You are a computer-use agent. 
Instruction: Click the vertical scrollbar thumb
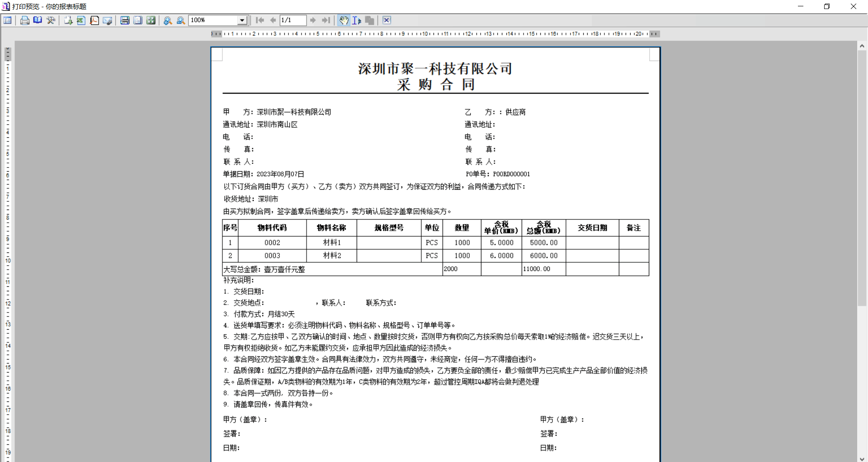[x=862, y=178]
